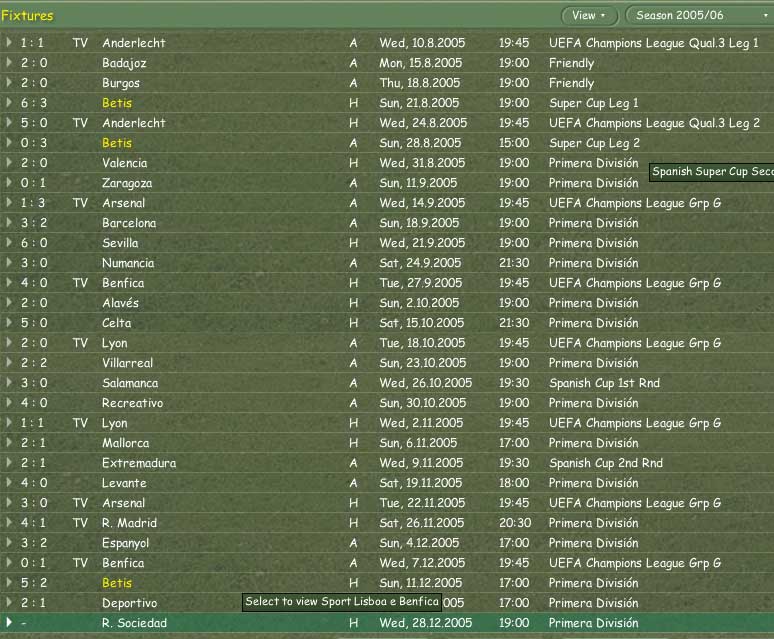774x639 pixels.
Task: Select Alavés in the fixtures list
Action: pos(120,303)
